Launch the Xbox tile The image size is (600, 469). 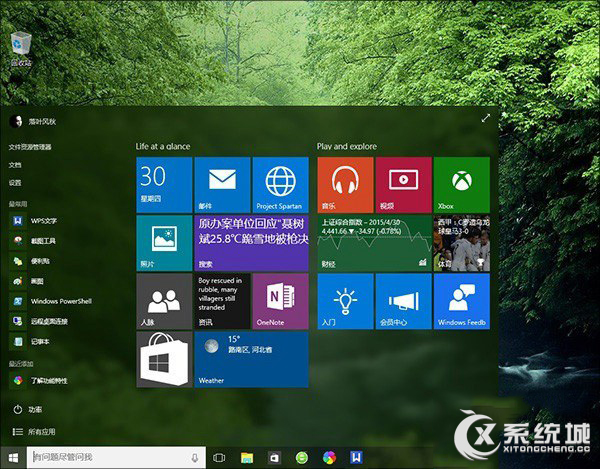click(461, 185)
